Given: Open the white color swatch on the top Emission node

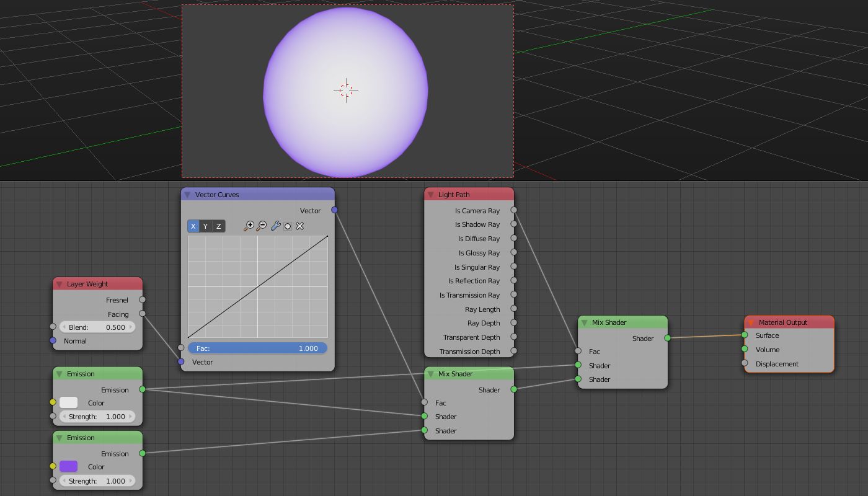Looking at the screenshot, I should point(69,402).
